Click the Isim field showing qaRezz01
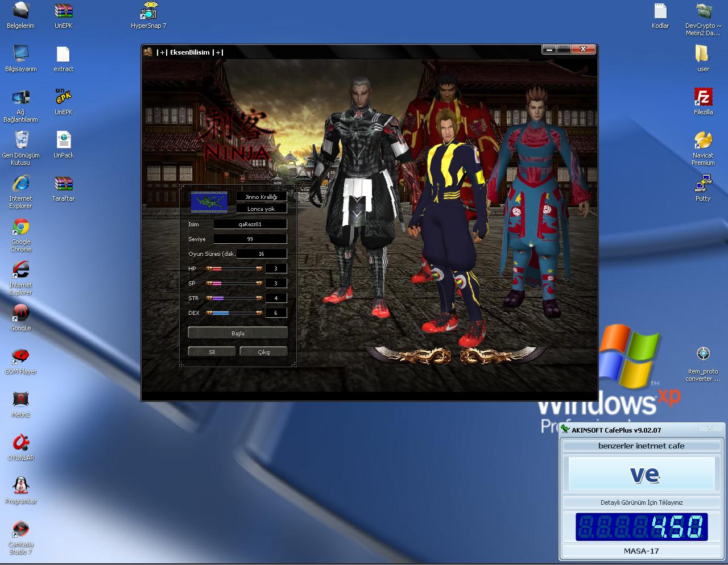 pyautogui.click(x=250, y=224)
